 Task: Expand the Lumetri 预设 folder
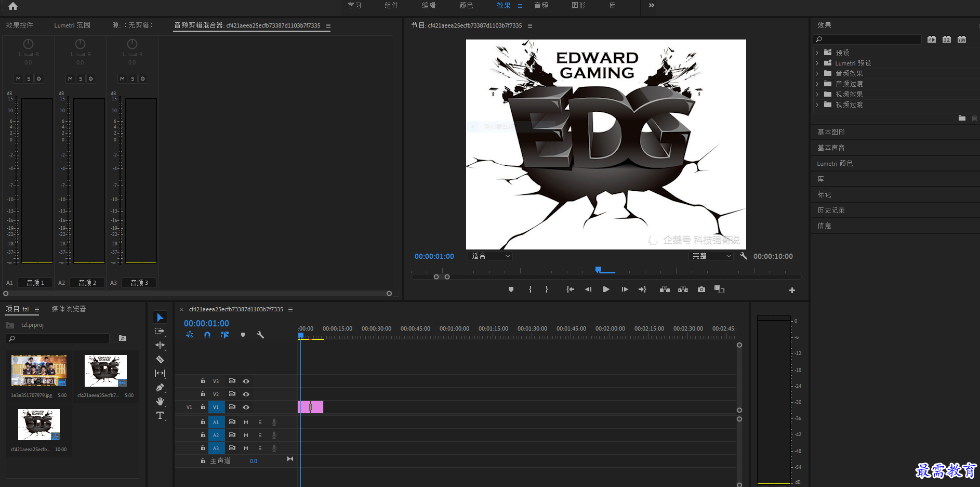coord(817,63)
